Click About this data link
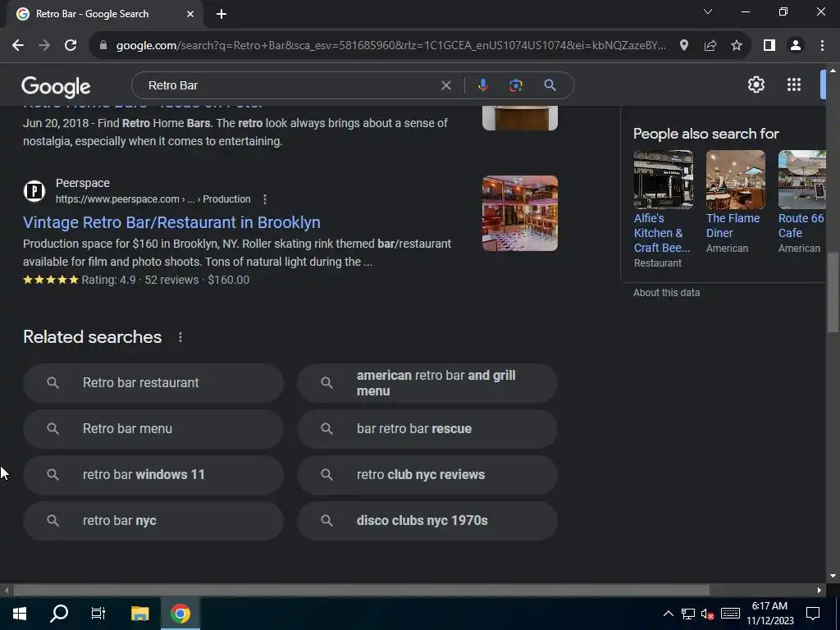840x630 pixels. (666, 293)
